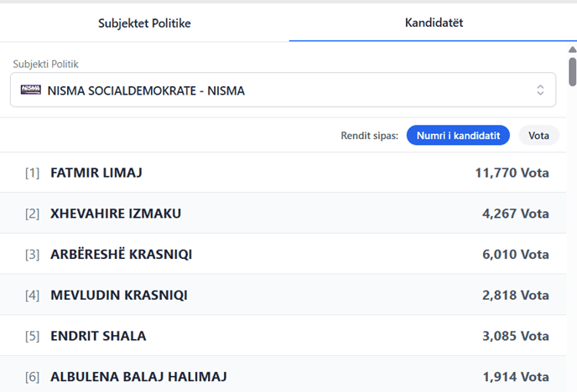Select candidate Fatmir Limaj
This screenshot has height=392, width=577.
click(x=96, y=173)
